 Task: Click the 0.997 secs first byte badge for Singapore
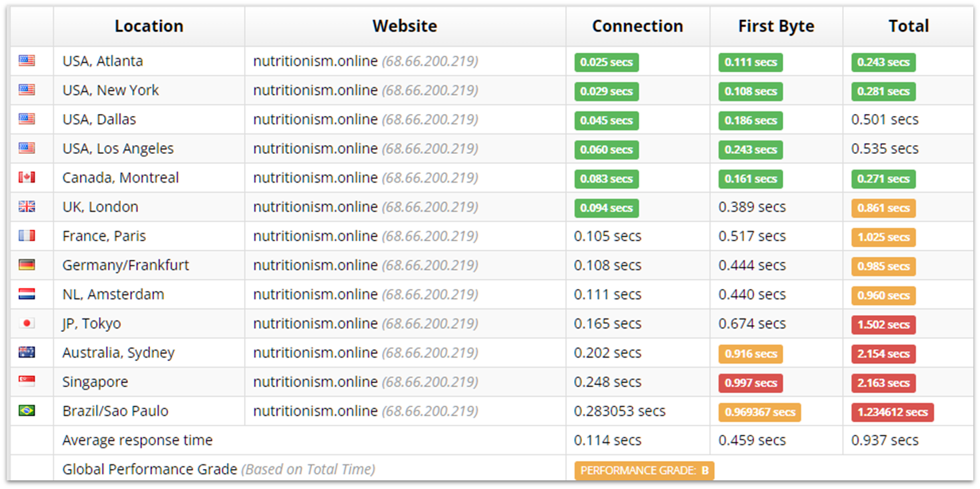pyautogui.click(x=751, y=383)
